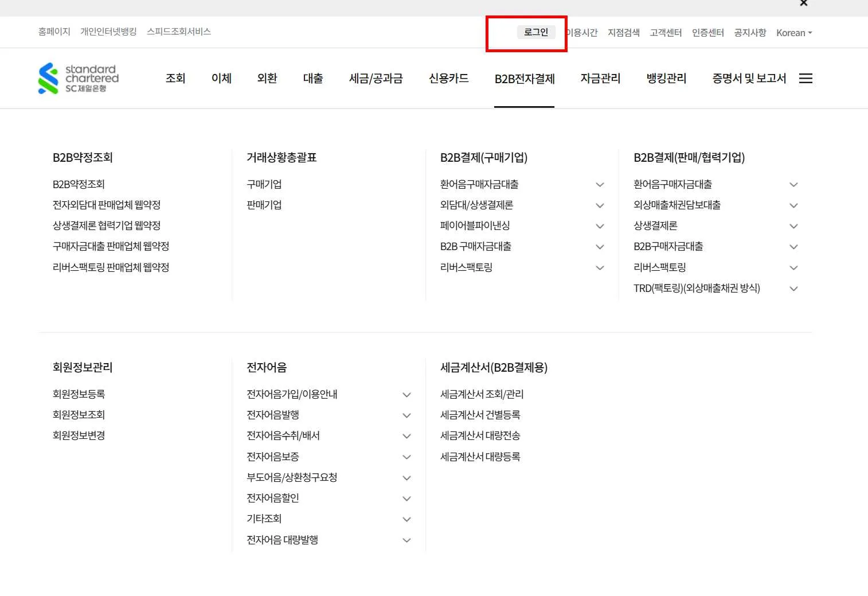The image size is (868, 596).
Task: Open the 이체 main menu
Action: pos(221,79)
